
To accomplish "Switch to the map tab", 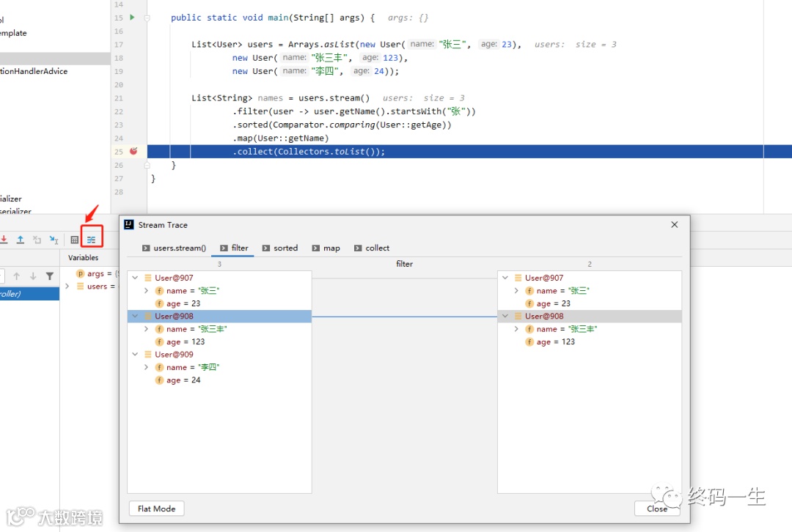I will 326,248.
